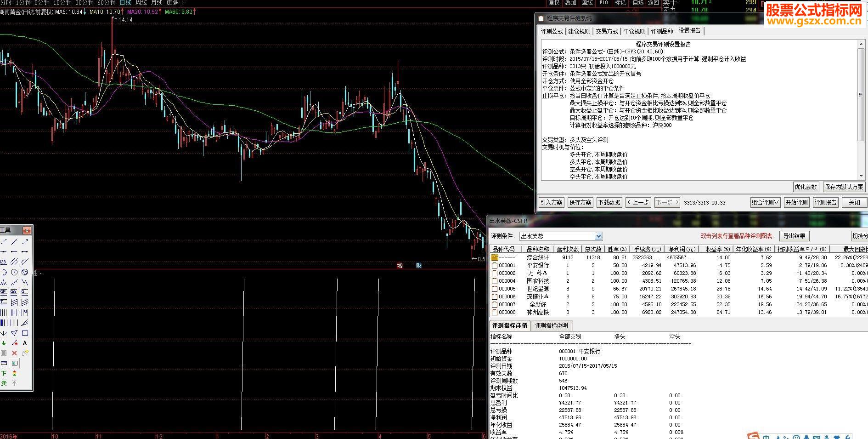Select the 123 price label tool

tap(4, 262)
